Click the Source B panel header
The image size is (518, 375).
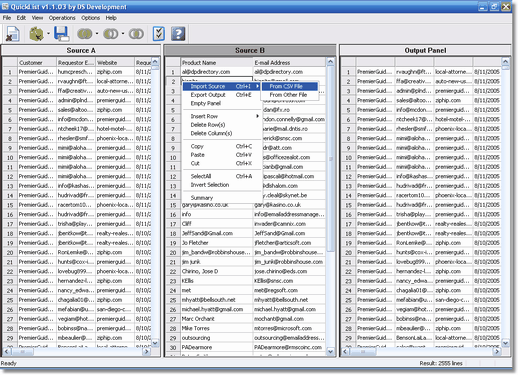pos(250,50)
